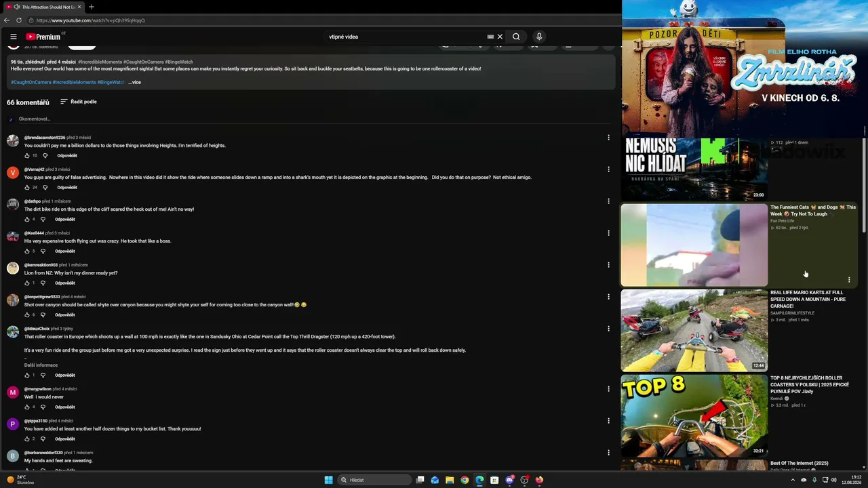This screenshot has width=868, height=488.
Task: Open Discord from the taskbar
Action: point(509,480)
